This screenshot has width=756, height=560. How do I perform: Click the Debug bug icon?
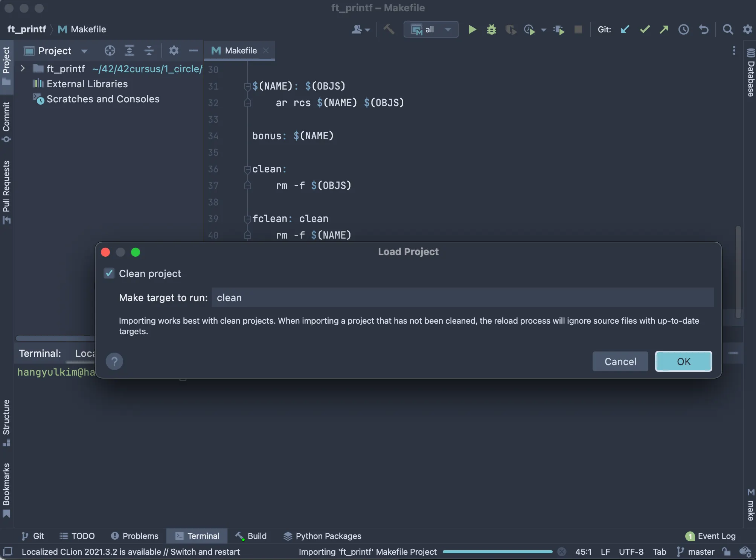491,29
